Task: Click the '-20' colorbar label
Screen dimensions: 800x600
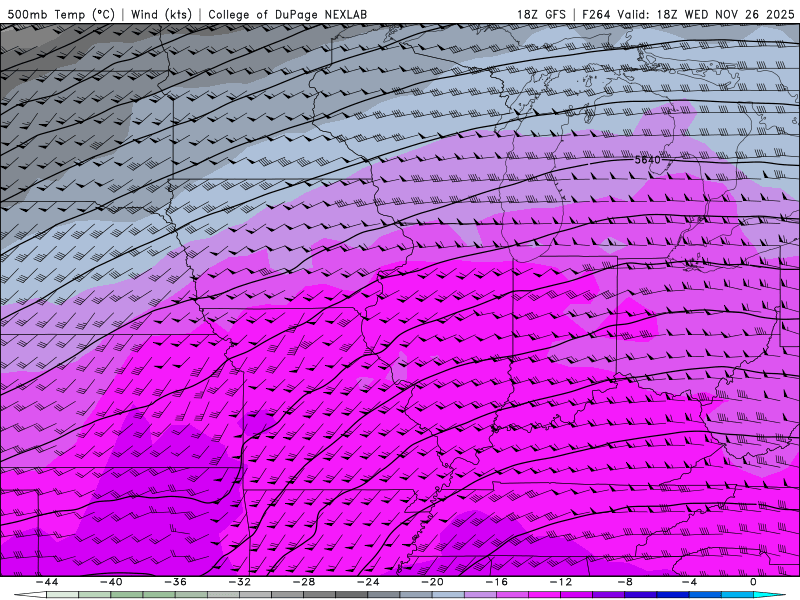Action: (x=433, y=582)
